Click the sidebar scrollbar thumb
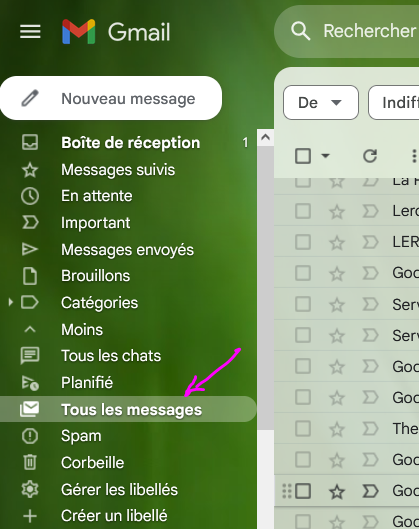419x529 pixels. (266, 288)
